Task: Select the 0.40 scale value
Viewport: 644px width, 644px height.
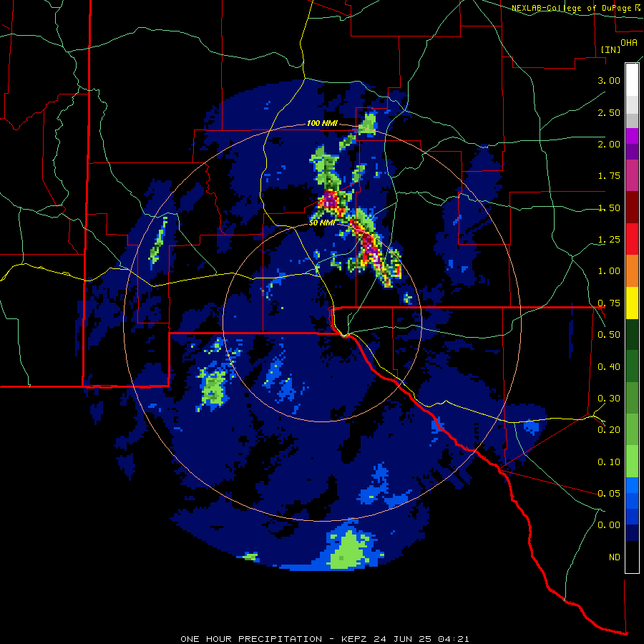Action: (x=609, y=367)
